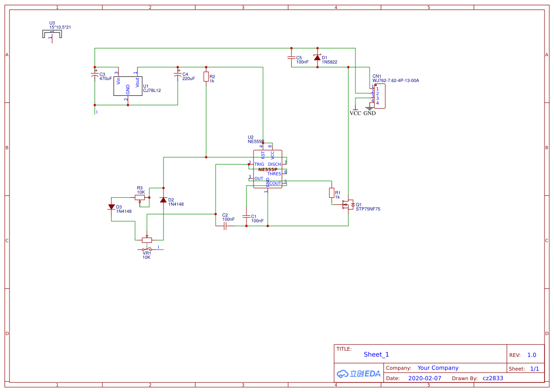Image resolution: width=554 pixels, height=392 pixels.
Task: Select the U3 bracket-shaped component symbol
Action: pyautogui.click(x=52, y=35)
